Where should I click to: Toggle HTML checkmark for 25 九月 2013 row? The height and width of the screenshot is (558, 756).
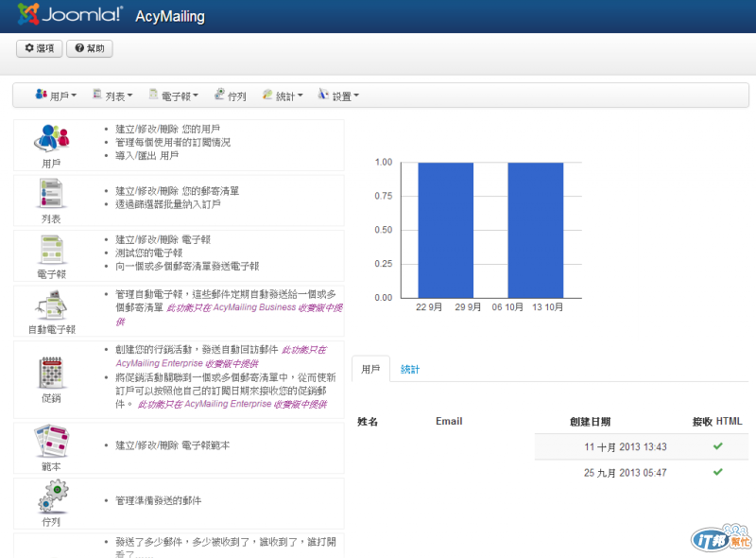click(718, 472)
